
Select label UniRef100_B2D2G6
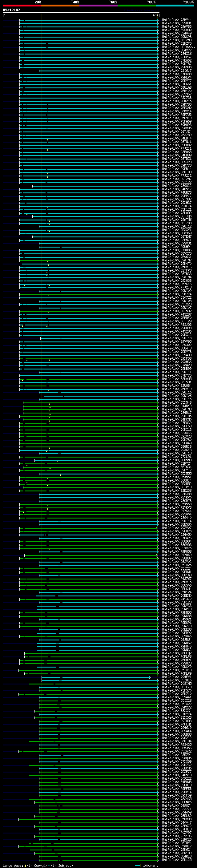click(176, 491)
